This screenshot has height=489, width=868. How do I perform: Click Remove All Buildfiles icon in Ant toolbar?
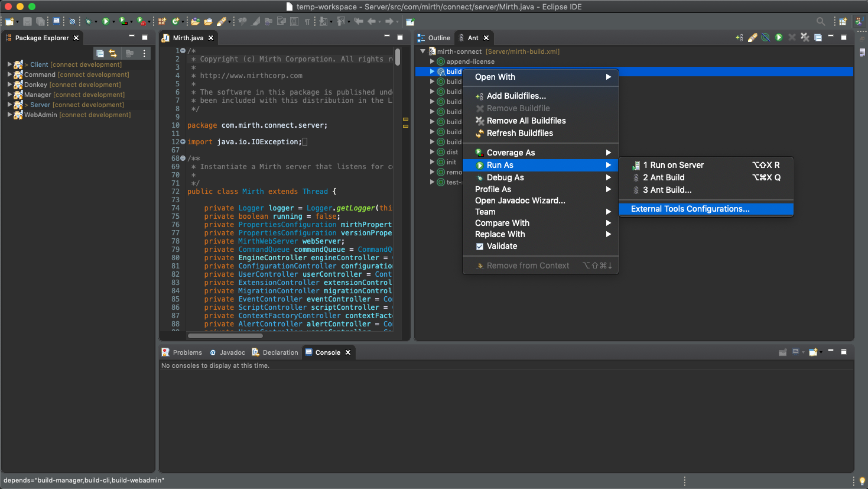(x=805, y=37)
